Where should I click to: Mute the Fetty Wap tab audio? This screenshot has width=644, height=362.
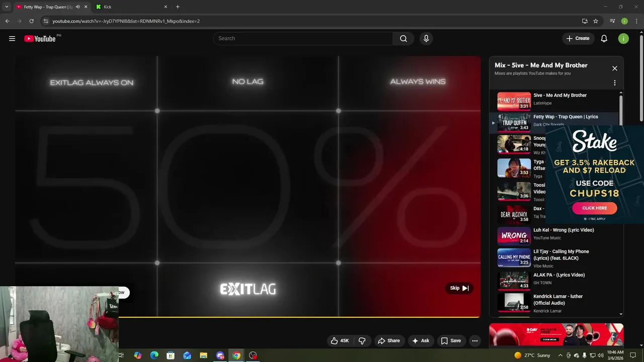pos(77,7)
